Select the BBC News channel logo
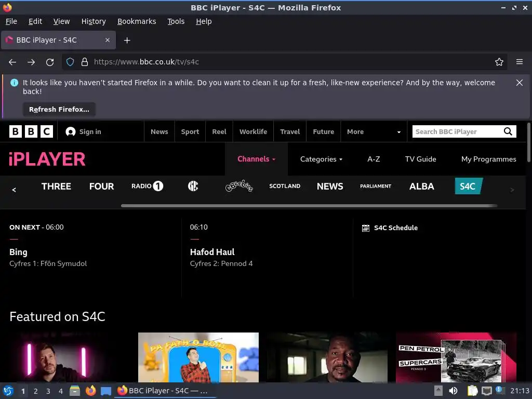 click(x=330, y=187)
